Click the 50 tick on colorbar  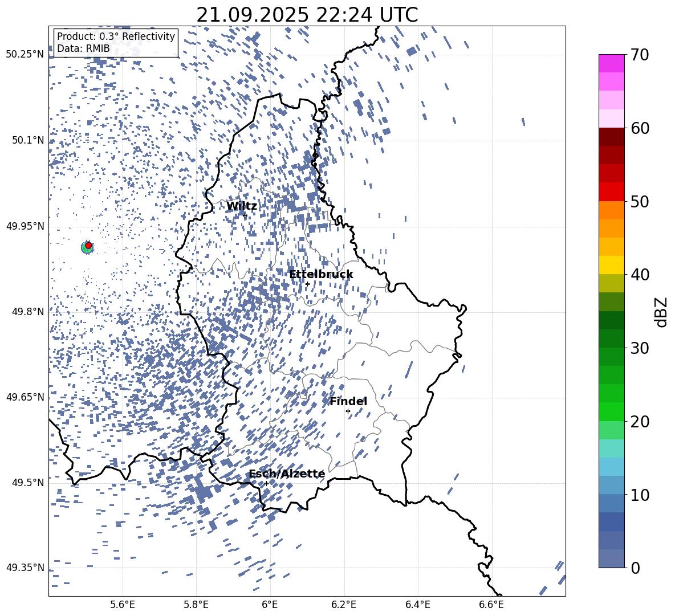tap(640, 202)
